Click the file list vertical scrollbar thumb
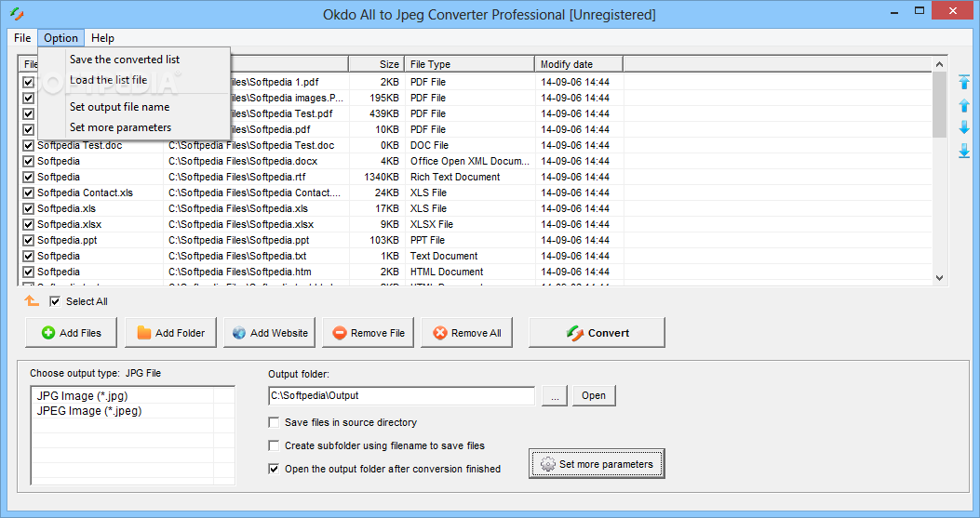Screen dimensions: 980x518 click(939, 104)
